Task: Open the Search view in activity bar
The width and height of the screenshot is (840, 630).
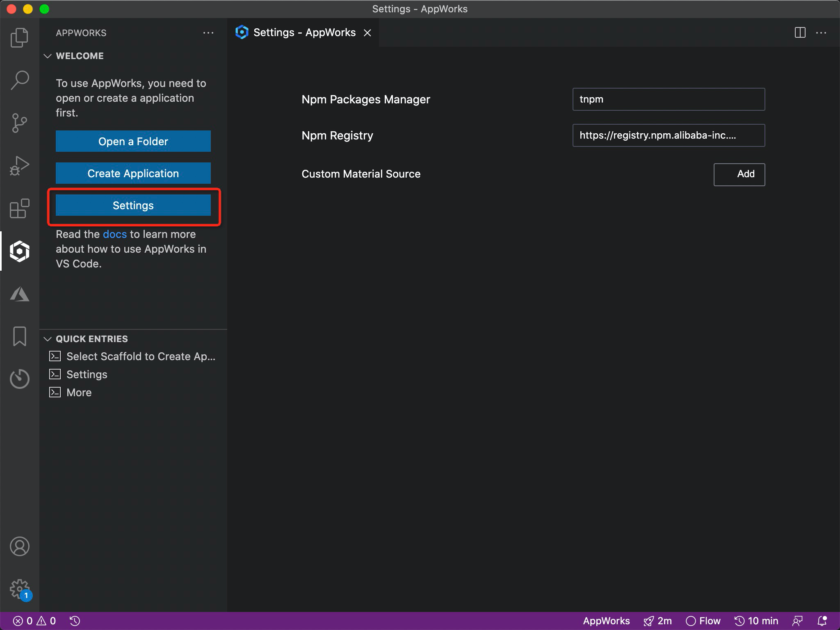Action: 19,80
